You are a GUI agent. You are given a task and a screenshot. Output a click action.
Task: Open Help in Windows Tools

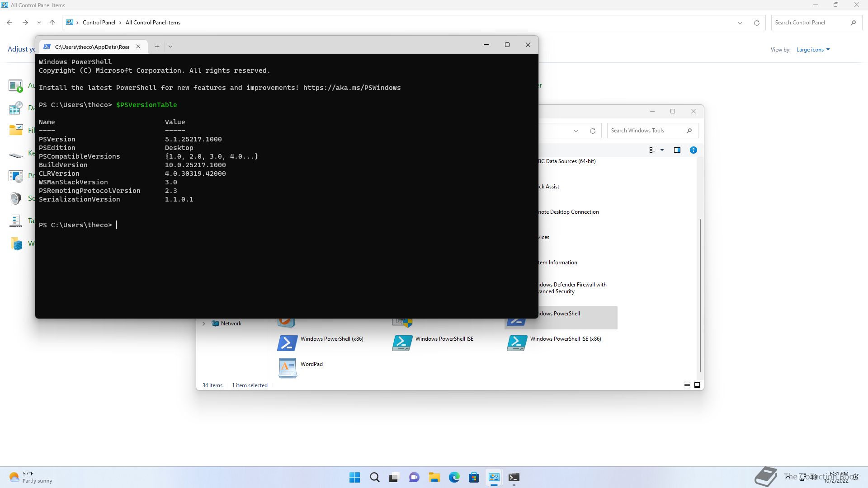coord(693,150)
